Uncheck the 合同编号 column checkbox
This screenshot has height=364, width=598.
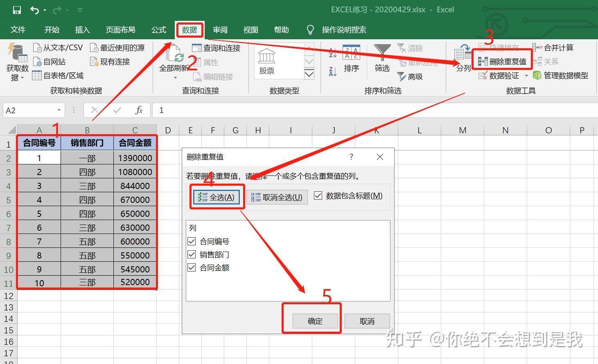pyautogui.click(x=191, y=241)
